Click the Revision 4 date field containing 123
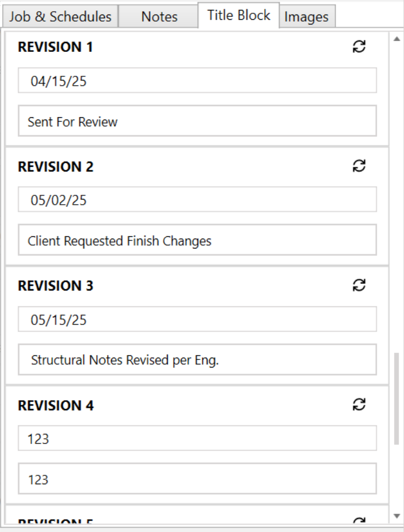Screen dimensions: 404x532 click(198, 438)
